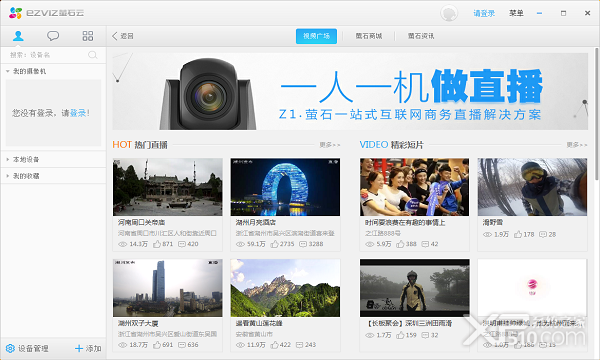The height and width of the screenshot is (360, 600).
Task: Open the 遥看黄山莲花峰 live thumbnail
Action: pos(285,288)
